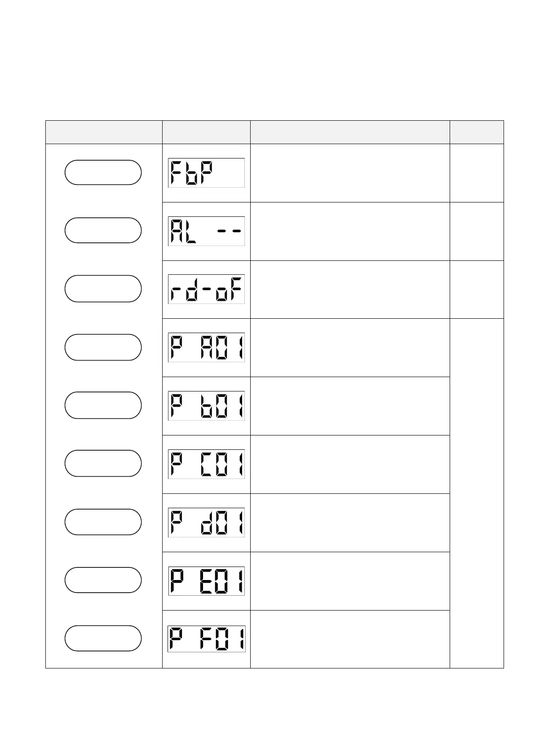This screenshot has width=535, height=756.
Task: Select rounded button beside P d01 display
Action: (103, 522)
